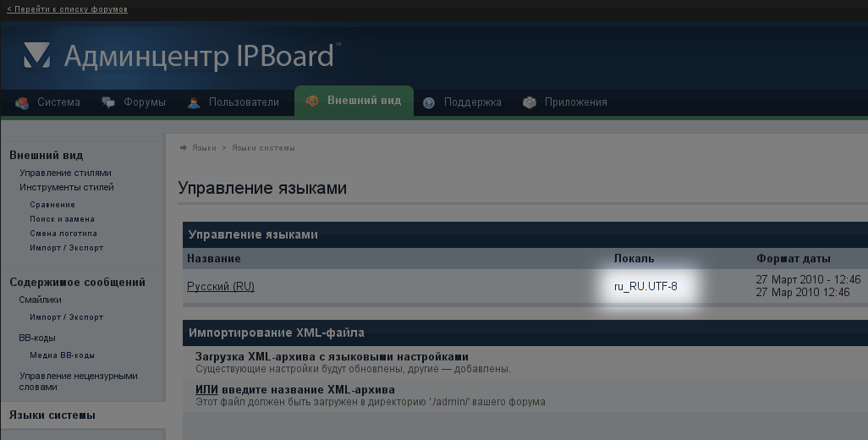The height and width of the screenshot is (440, 868).
Task: Click Смена логотипа in sidebar
Action: (63, 234)
